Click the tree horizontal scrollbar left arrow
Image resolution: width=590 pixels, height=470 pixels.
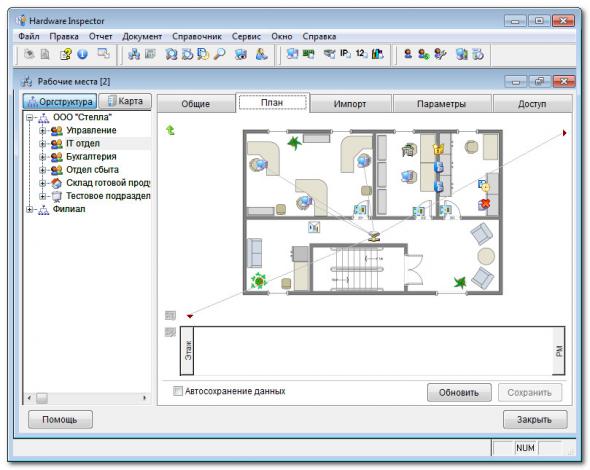click(30, 398)
